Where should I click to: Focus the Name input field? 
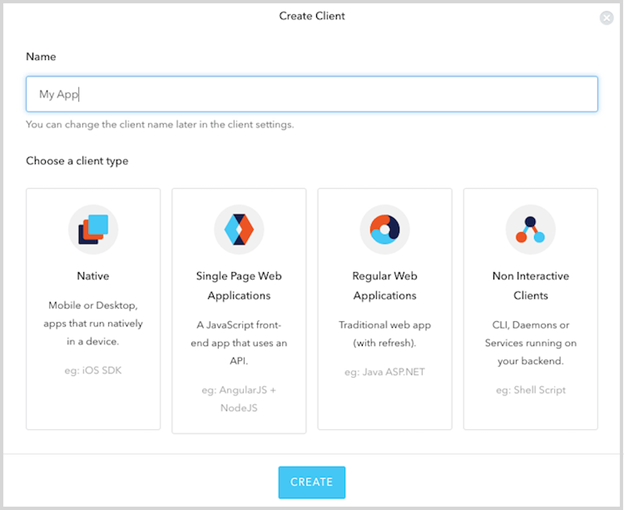point(312,94)
